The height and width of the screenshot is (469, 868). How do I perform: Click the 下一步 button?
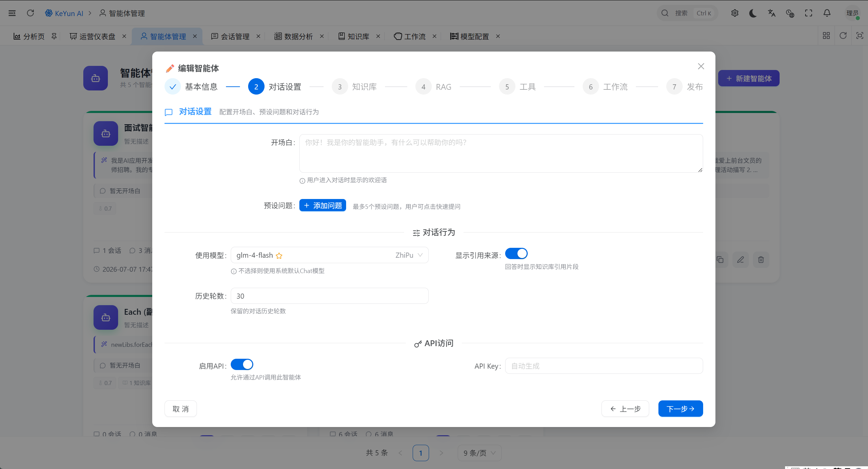point(681,409)
